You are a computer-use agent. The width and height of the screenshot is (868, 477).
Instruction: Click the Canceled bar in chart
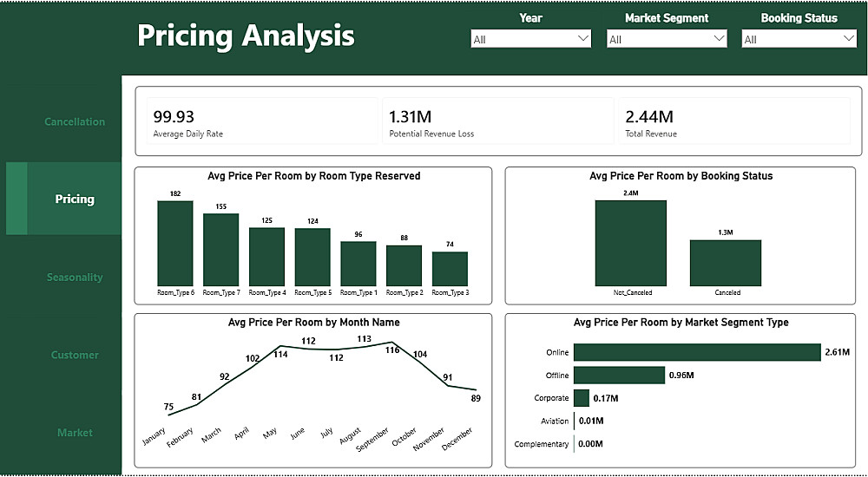pyautogui.click(x=726, y=263)
